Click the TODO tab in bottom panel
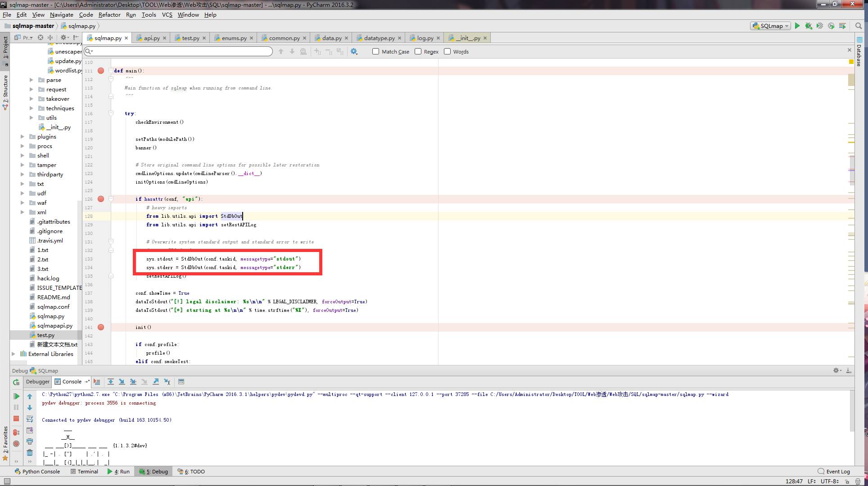This screenshot has height=486, width=868. click(192, 471)
